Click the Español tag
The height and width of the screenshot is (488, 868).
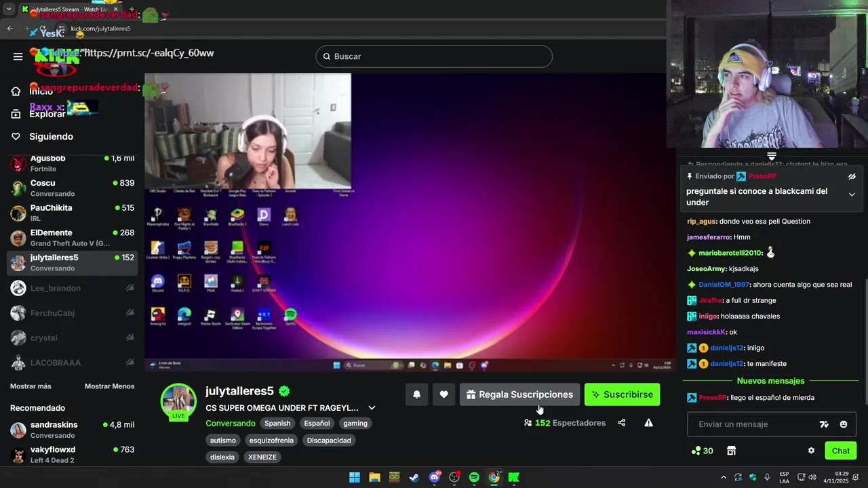coord(317,423)
